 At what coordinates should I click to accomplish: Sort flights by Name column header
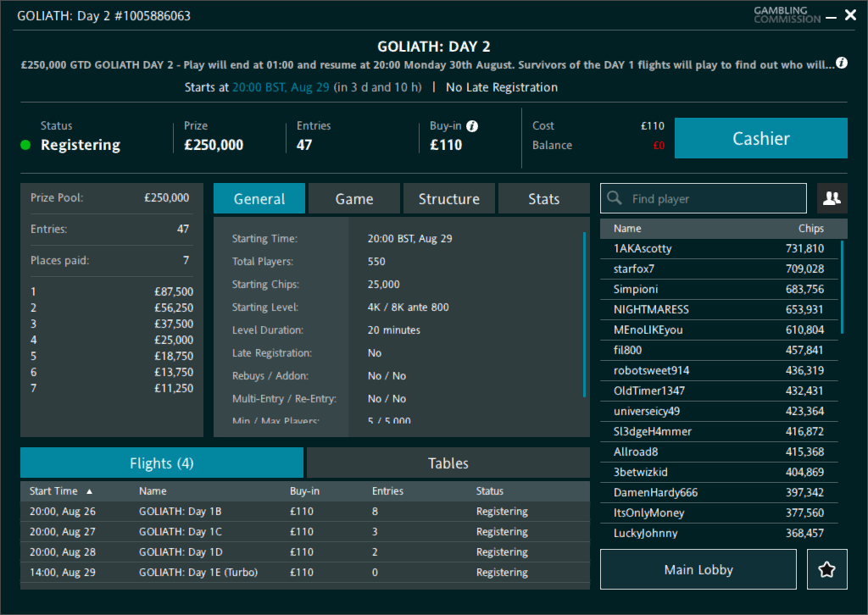[153, 491]
